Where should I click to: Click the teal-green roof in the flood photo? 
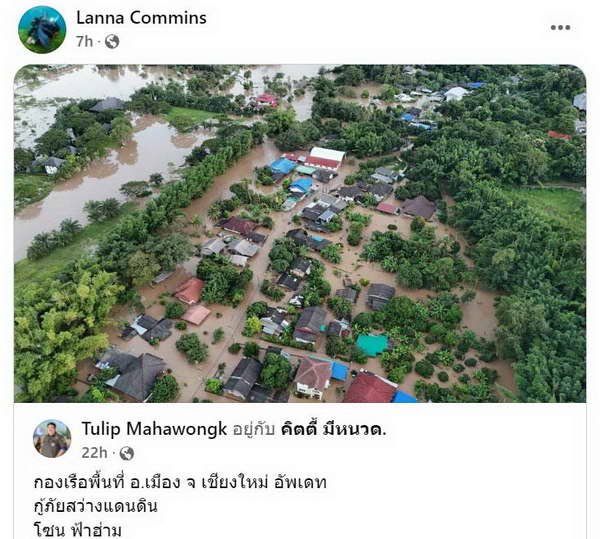tap(372, 344)
